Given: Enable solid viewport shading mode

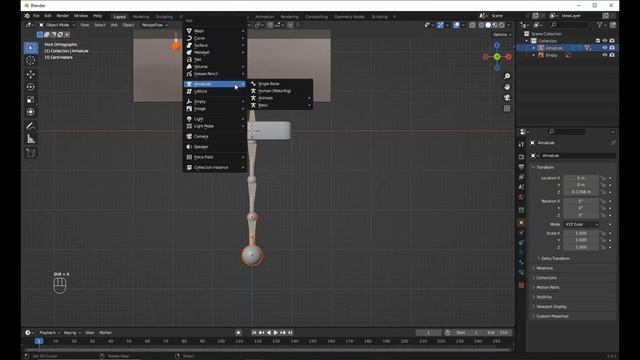Looking at the screenshot, I should coord(488,25).
